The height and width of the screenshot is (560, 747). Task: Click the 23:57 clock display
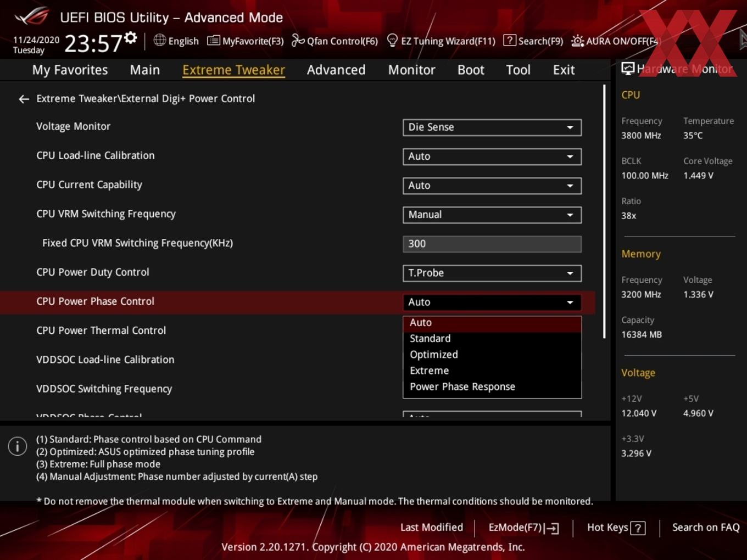point(93,43)
